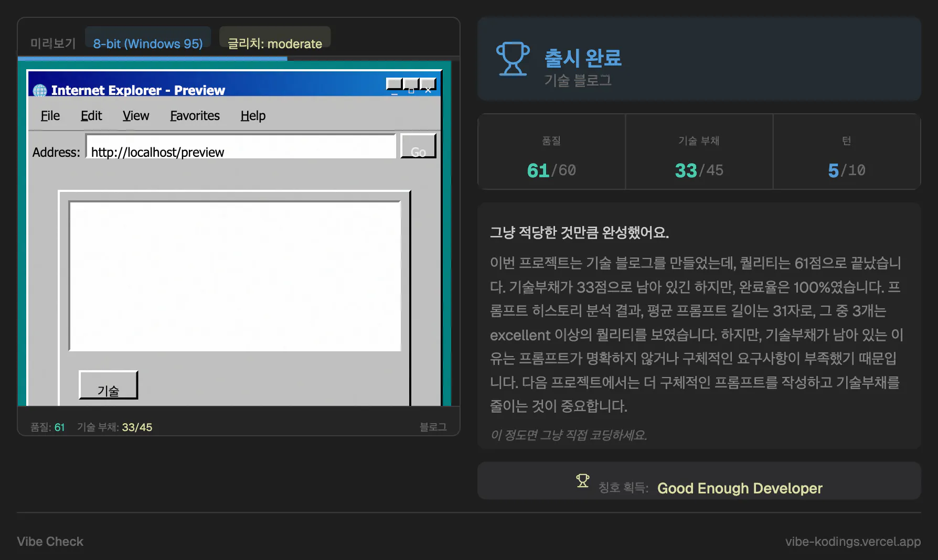Click the white content box in preview
938x560 pixels.
[235, 276]
